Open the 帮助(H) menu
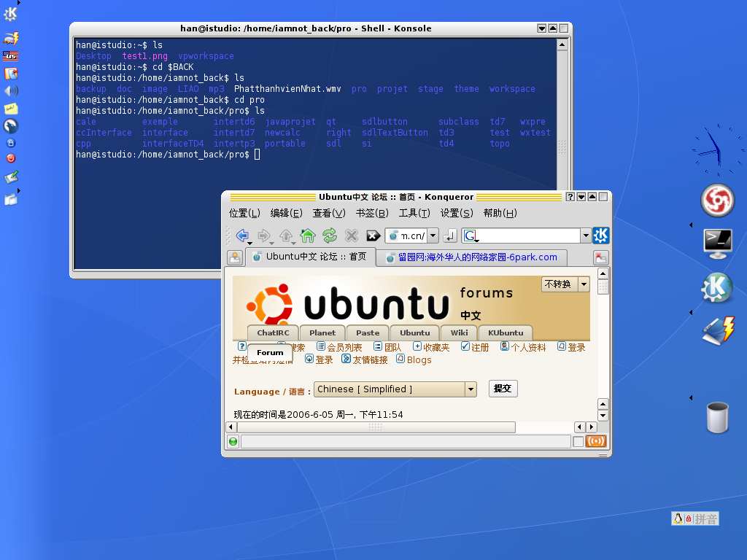The image size is (747, 560). tap(500, 213)
